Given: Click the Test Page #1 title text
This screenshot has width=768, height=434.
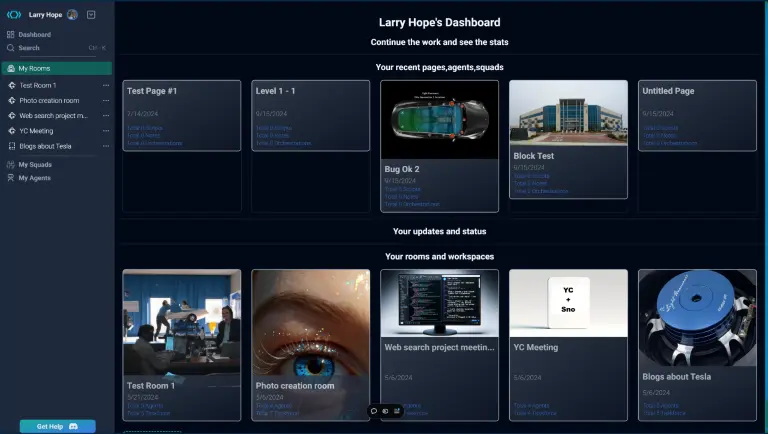Looking at the screenshot, I should point(152,91).
